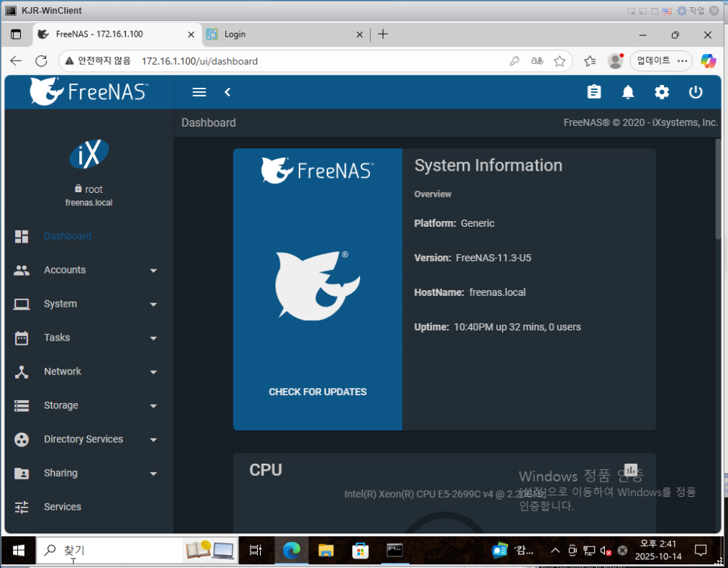Switch to the Login browser tab
Image resolution: width=728 pixels, height=568 pixels.
click(284, 35)
